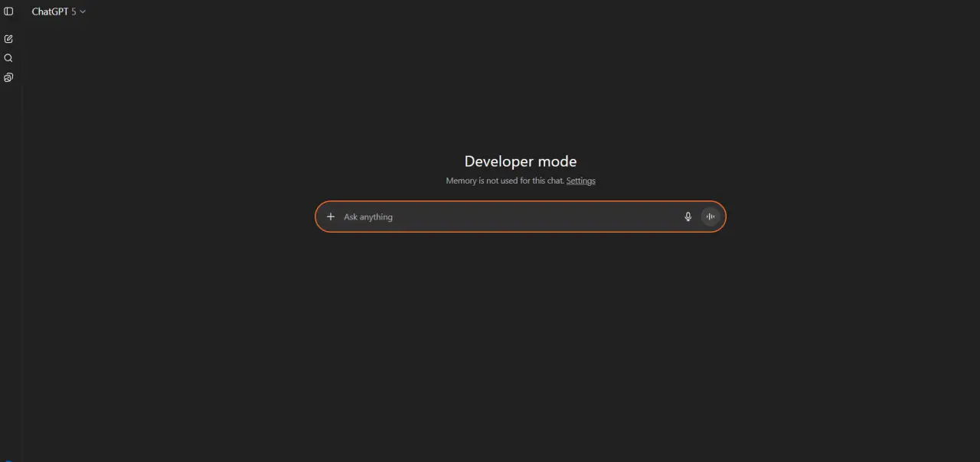Open the ChatGPT 5 model selector dropdown
980x462 pixels.
(x=59, y=11)
